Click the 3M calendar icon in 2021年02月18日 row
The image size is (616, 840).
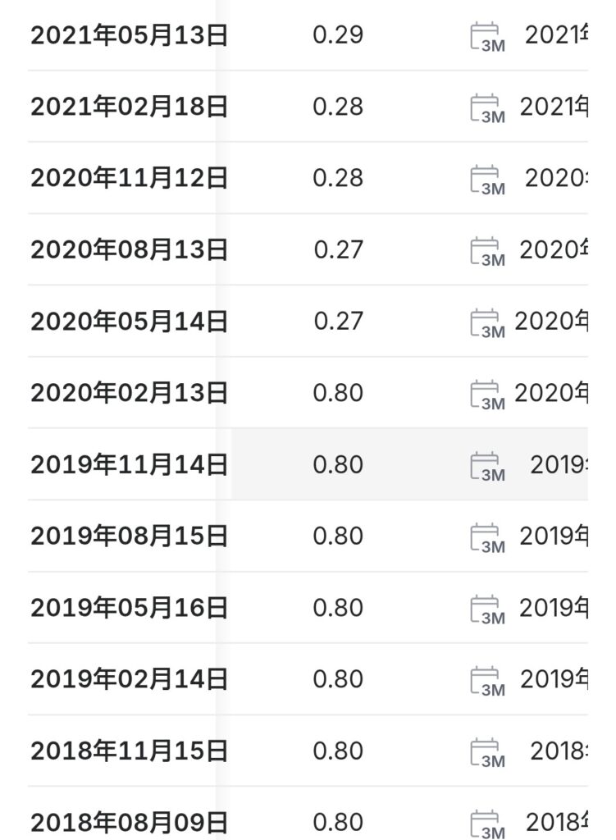(x=486, y=109)
